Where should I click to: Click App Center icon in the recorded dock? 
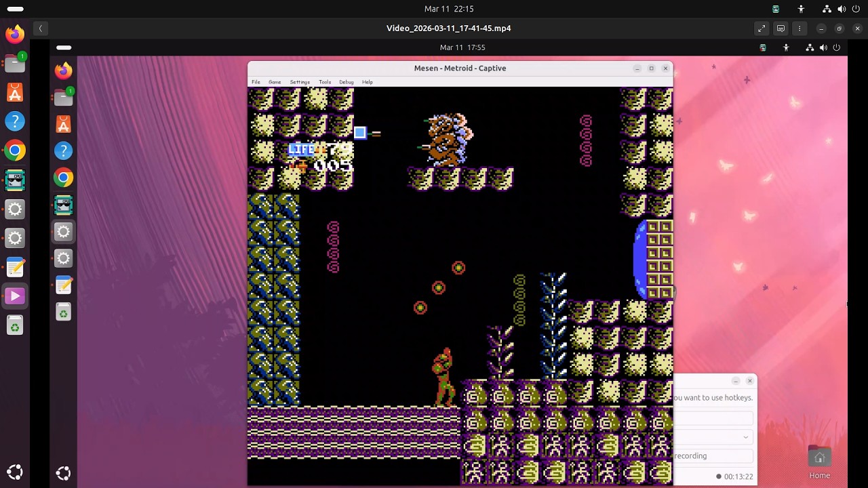pos(63,124)
